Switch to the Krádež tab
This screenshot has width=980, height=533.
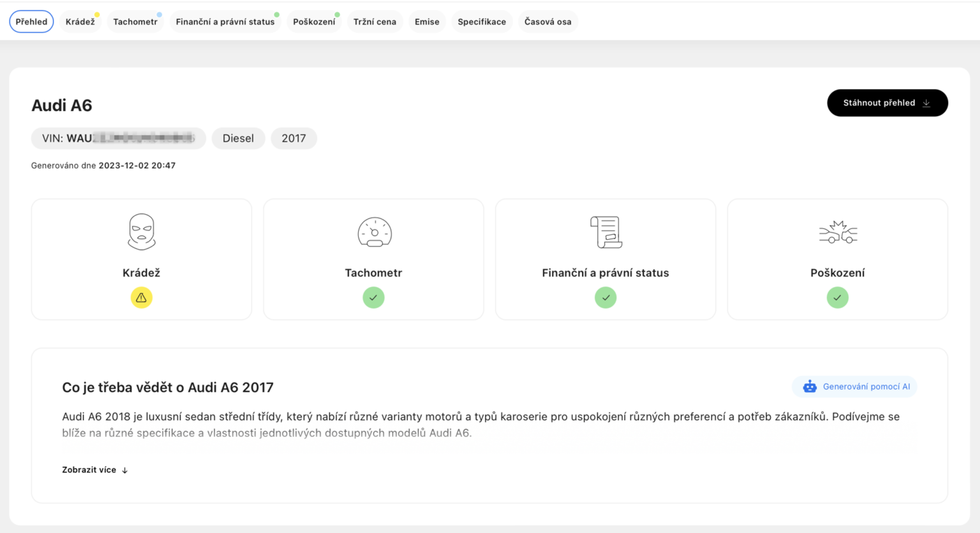(x=80, y=22)
